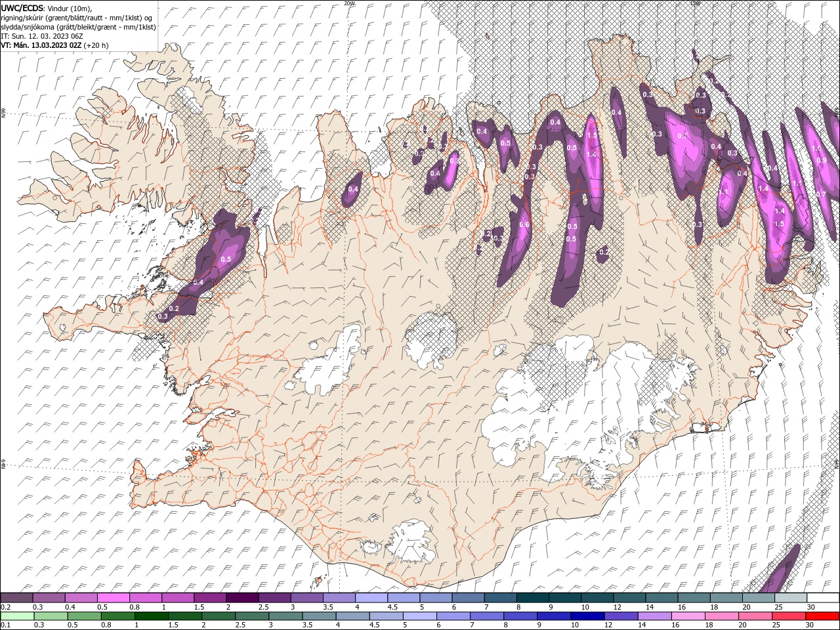Click the 20W longitude label

349,3
